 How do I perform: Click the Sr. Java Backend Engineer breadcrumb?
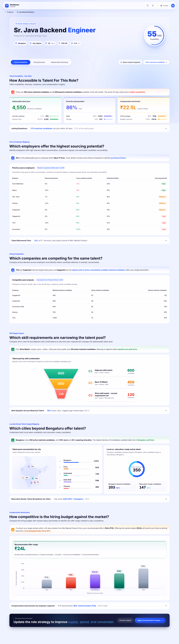click(26, 12)
